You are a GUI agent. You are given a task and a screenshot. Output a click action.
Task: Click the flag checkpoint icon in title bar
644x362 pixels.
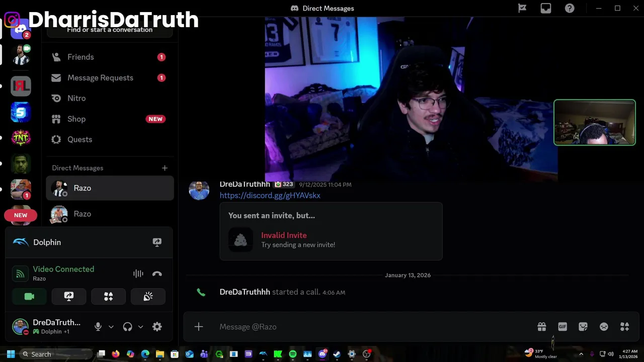pos(522,8)
